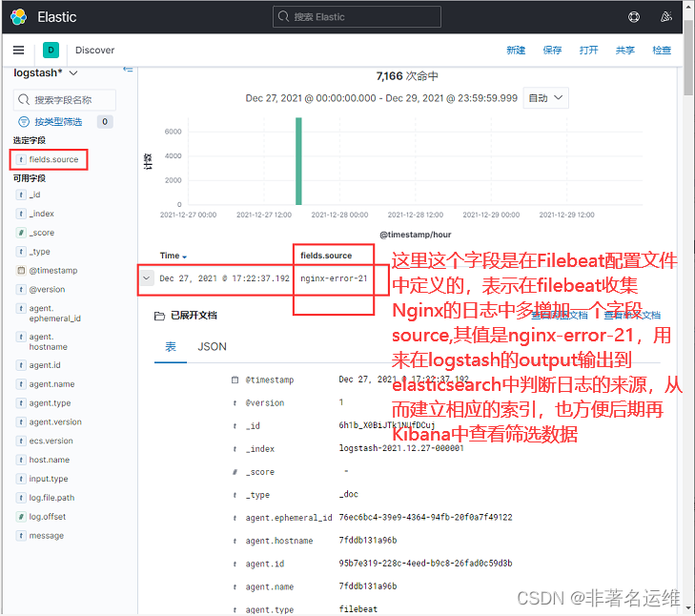Click the string icon beside _id field
695x616 pixels.
(x=21, y=195)
